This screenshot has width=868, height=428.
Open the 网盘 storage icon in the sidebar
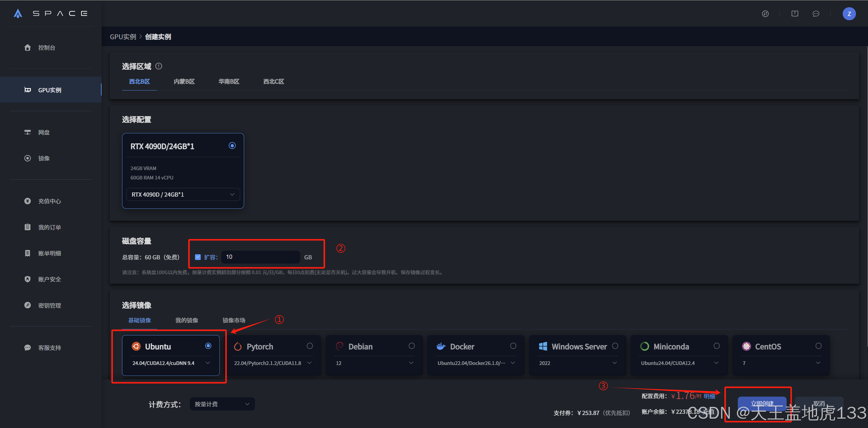[28, 132]
